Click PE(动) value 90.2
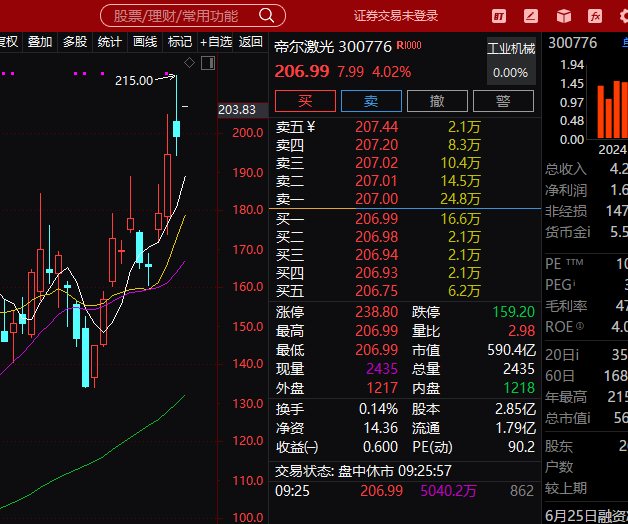The width and height of the screenshot is (628, 524). click(521, 447)
